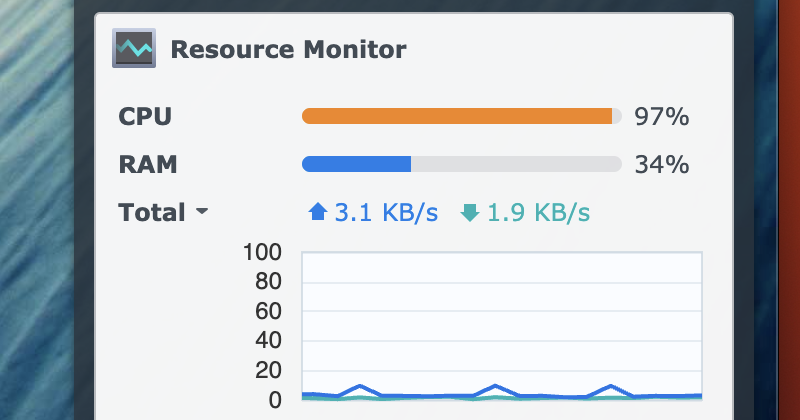Click the 1.9 KB/s download rate

point(538,212)
